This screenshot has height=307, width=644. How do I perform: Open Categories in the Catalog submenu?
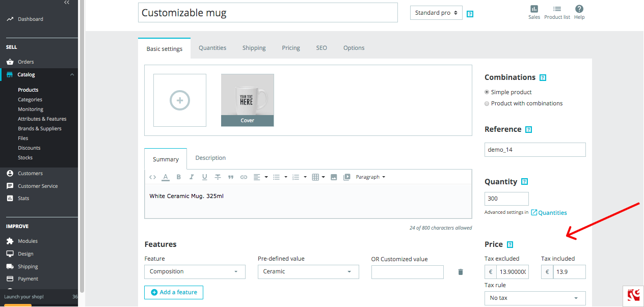(x=30, y=100)
